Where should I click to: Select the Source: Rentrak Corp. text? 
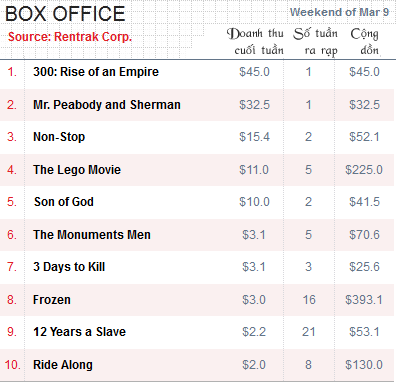point(70,37)
